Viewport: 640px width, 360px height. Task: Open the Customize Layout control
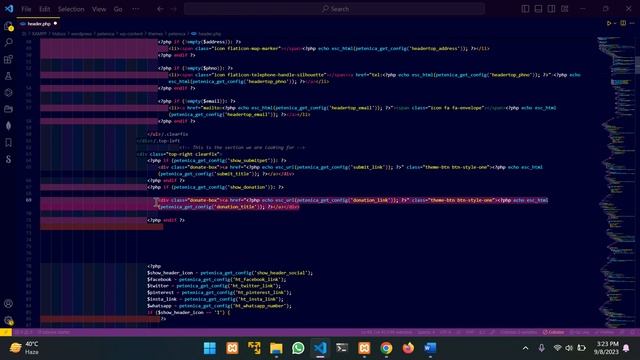tap(564, 9)
